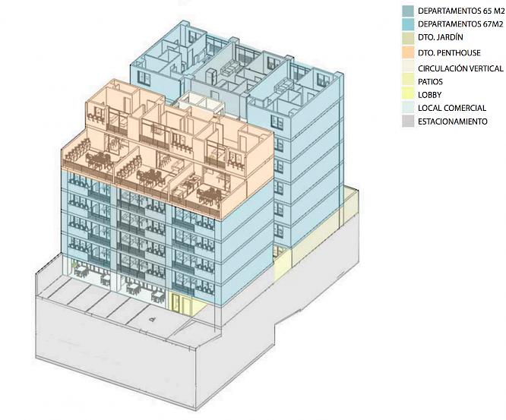Click the yellow Lobby legend swatch
Image resolution: width=506 pixels, height=420 pixels.
coord(408,95)
